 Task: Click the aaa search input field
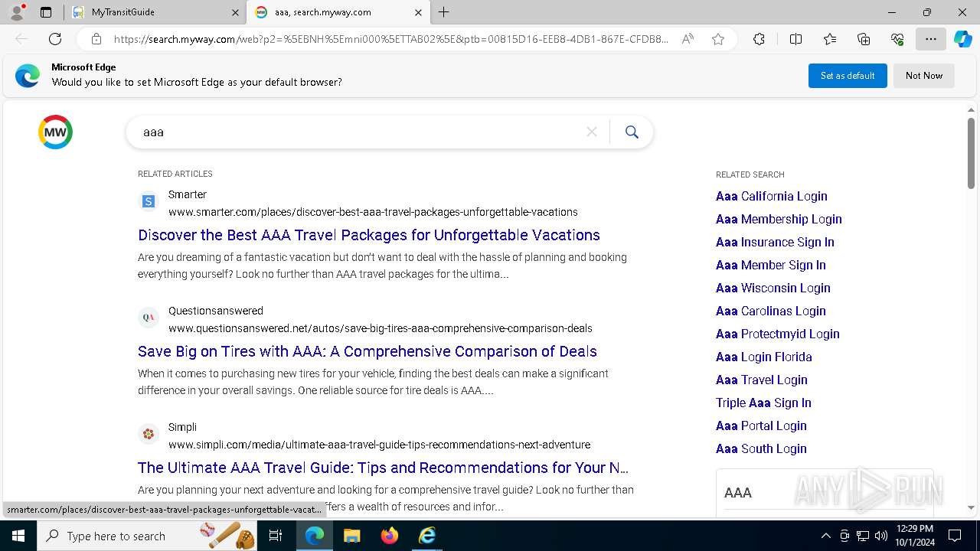click(x=360, y=132)
